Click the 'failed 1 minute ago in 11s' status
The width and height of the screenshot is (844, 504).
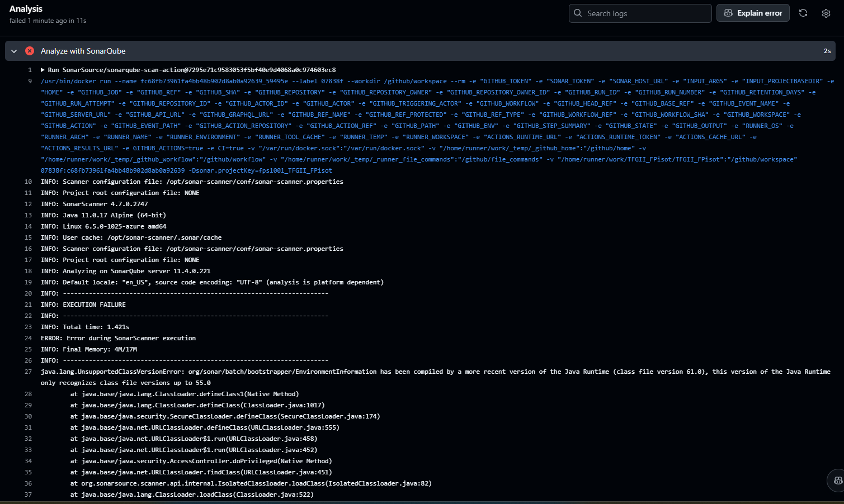(x=48, y=21)
